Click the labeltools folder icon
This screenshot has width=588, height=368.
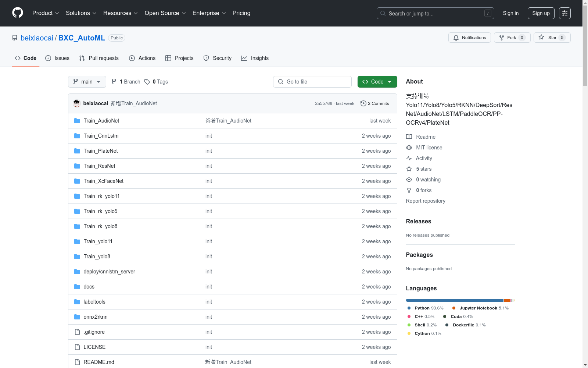(x=77, y=302)
